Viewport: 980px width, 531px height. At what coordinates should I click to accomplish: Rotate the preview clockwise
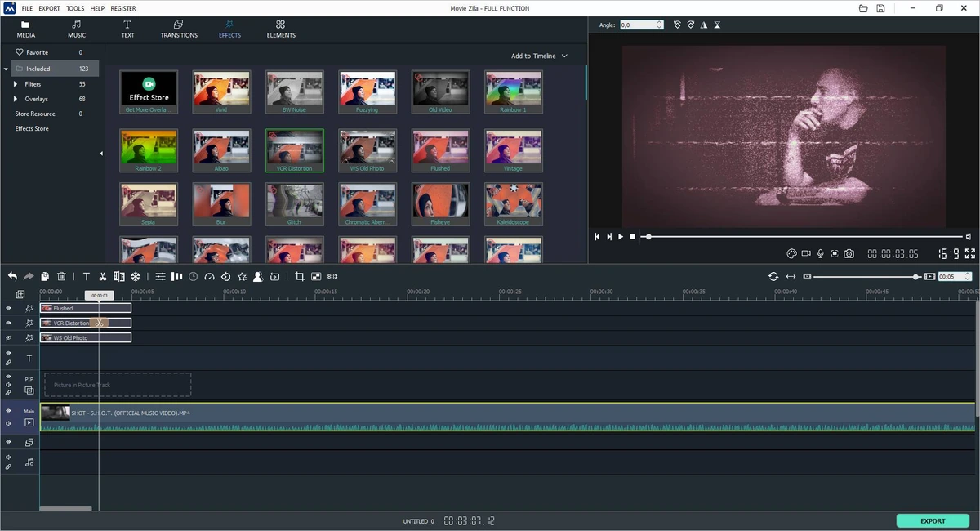[x=690, y=25]
